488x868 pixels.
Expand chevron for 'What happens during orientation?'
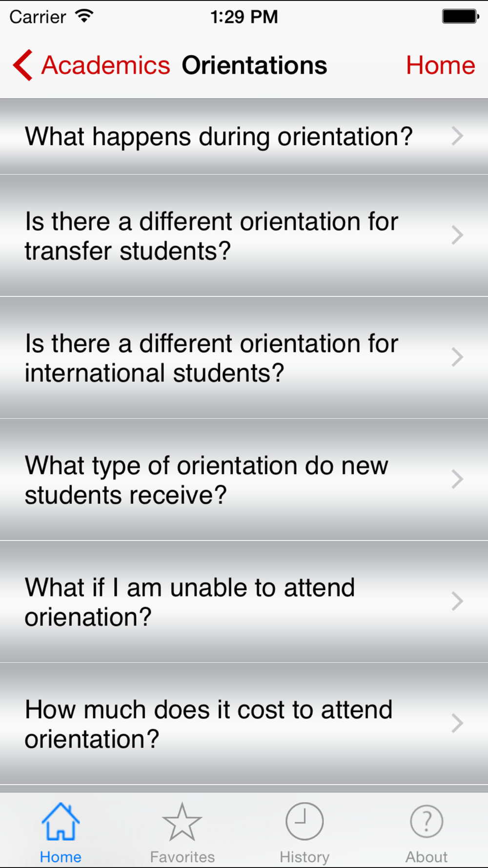pyautogui.click(x=457, y=136)
